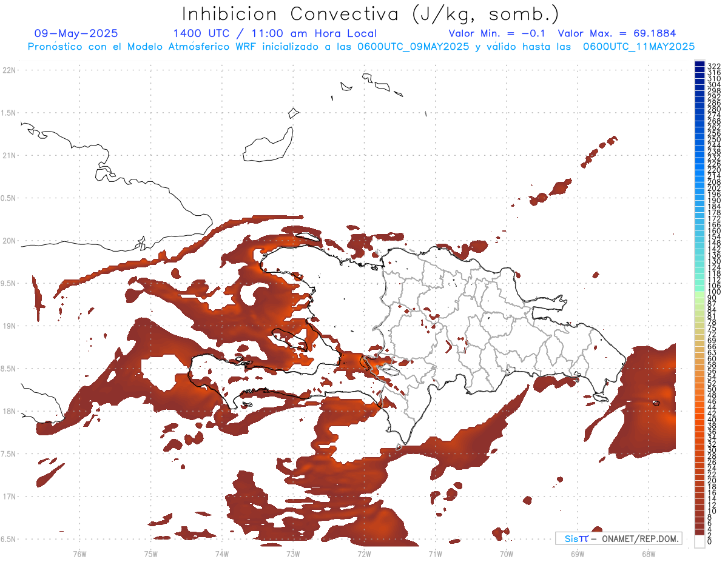Click the '71W' longitude label

[x=435, y=554]
